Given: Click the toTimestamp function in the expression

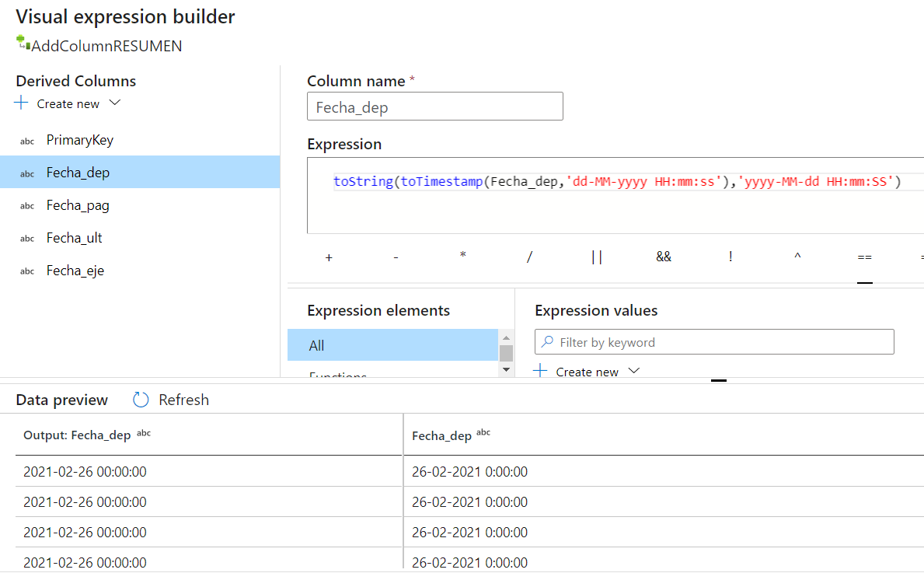Looking at the screenshot, I should click(x=441, y=181).
